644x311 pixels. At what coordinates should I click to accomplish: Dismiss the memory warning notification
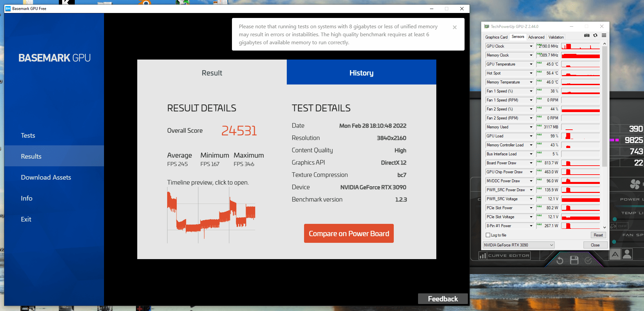point(455,27)
